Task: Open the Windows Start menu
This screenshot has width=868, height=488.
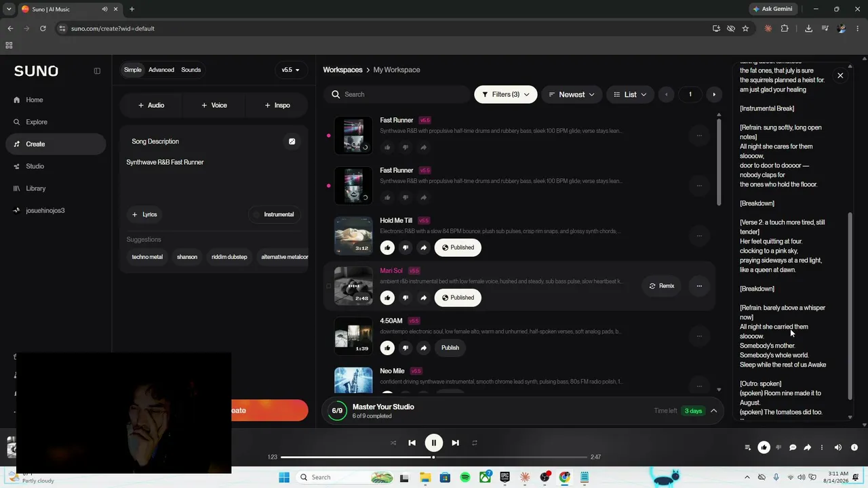Action: [x=284, y=477]
